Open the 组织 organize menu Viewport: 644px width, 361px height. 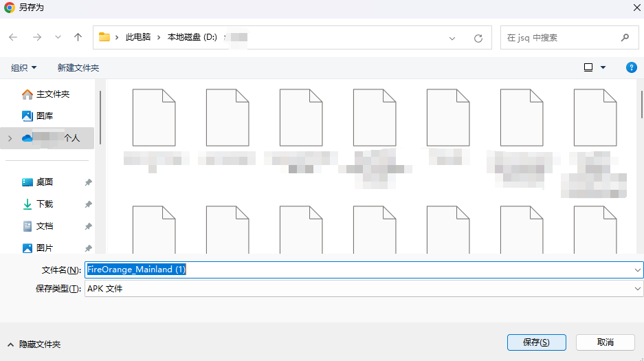point(24,68)
